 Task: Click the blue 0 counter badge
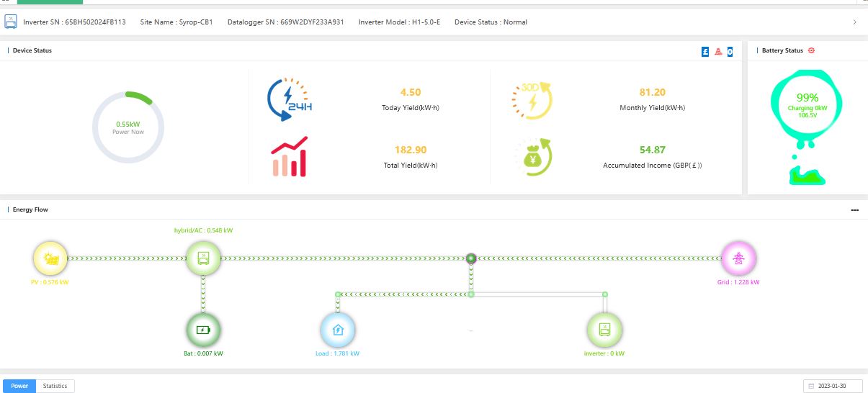point(730,51)
